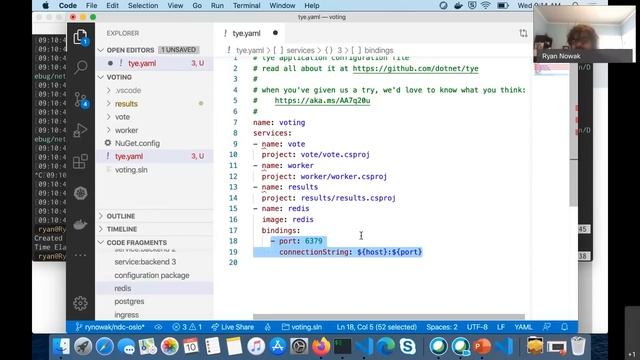
Task: Open the problems indicator showing 3 errors
Action: click(x=187, y=327)
